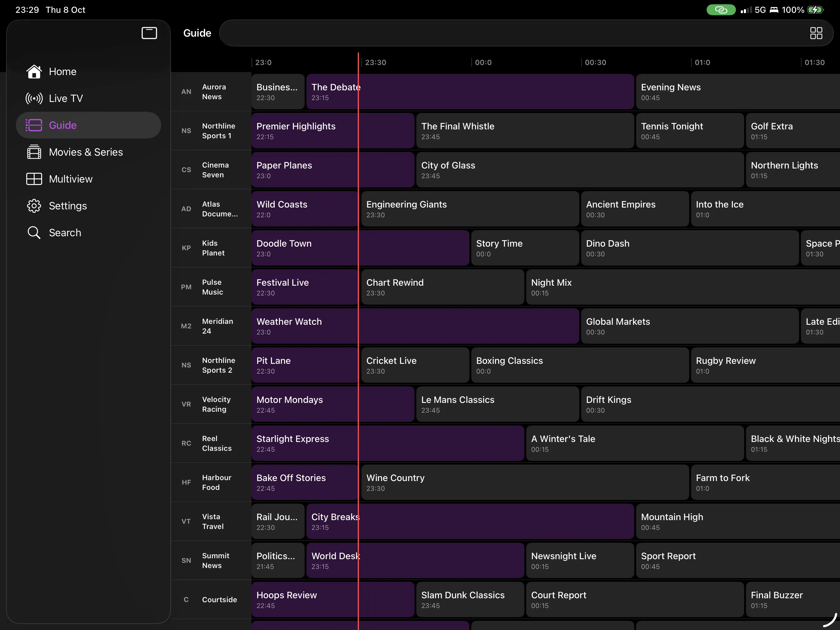Collapse the sidebar with the panel icon
The image size is (840, 630).
pos(149,33)
